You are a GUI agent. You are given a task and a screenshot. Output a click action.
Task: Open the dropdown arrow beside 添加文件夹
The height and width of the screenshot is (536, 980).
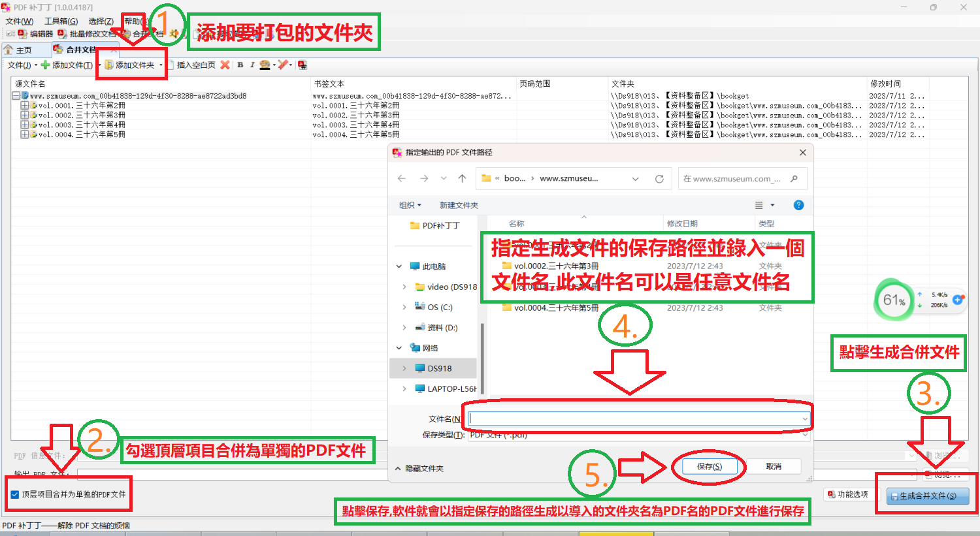[x=161, y=65]
